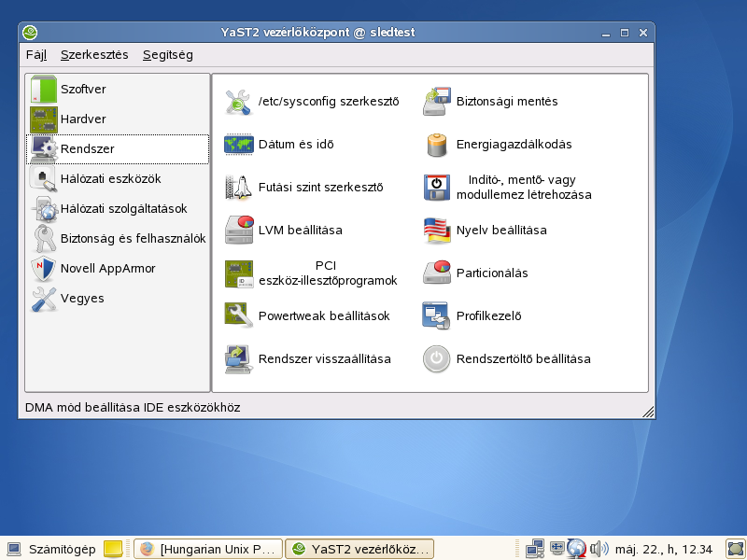Launch the boot floppy creation icon

(x=436, y=188)
